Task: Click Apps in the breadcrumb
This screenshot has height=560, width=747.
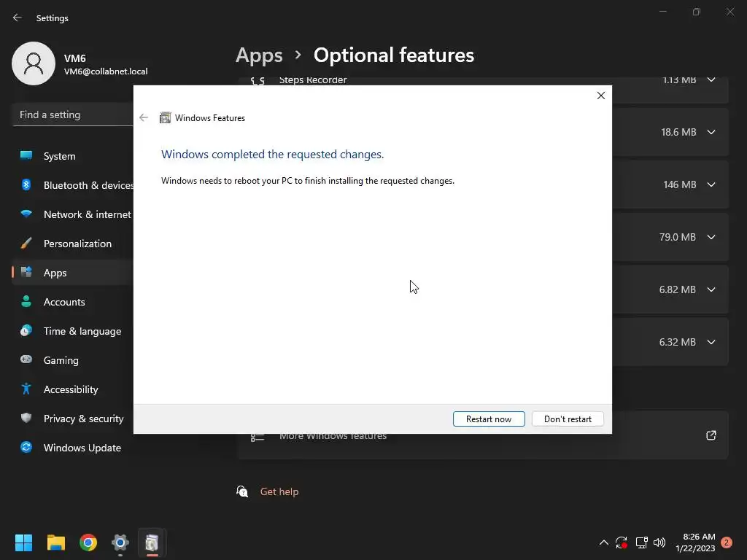Action: point(259,55)
